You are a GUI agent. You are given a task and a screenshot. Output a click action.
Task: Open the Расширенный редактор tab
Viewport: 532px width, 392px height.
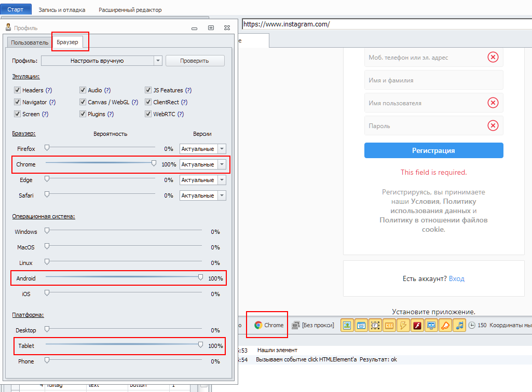click(x=130, y=10)
